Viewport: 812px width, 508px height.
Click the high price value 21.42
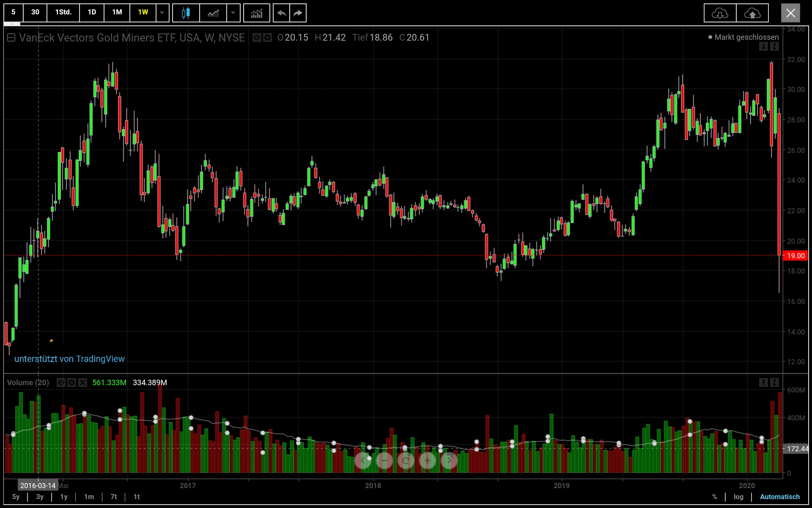(334, 38)
